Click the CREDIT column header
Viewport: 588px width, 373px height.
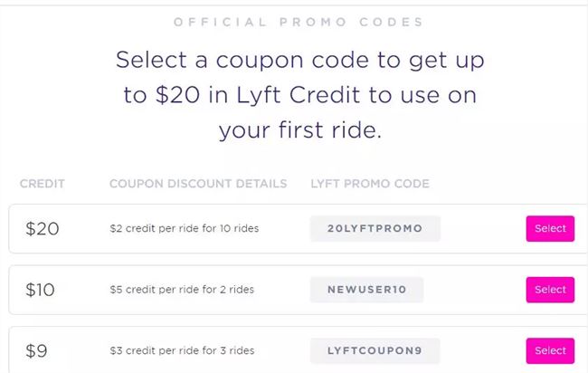pos(42,184)
